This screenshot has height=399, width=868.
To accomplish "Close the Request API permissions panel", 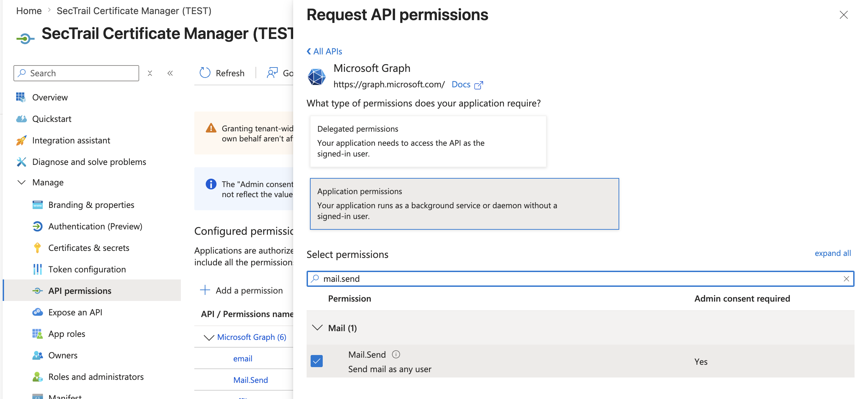I will click(843, 15).
